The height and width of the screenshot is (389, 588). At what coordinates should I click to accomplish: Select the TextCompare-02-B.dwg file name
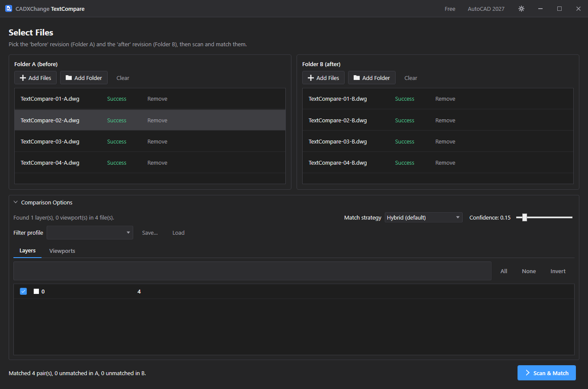338,121
